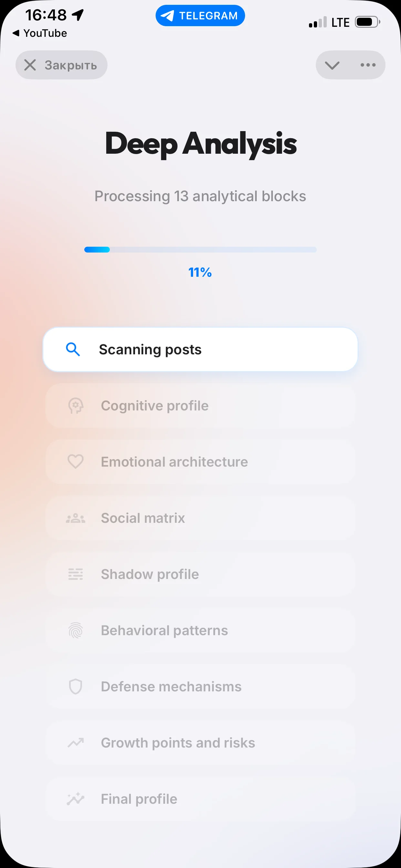Click the sparkle icon for Final profile

[x=76, y=799]
